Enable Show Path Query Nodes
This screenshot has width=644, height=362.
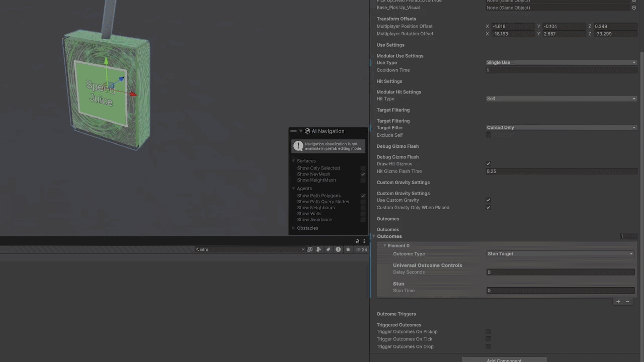(363, 202)
